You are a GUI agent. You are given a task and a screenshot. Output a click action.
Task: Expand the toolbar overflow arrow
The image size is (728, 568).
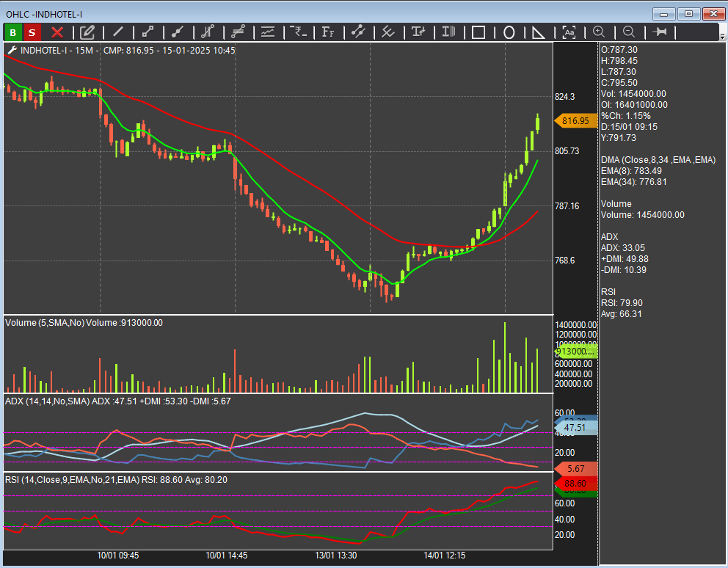point(722,35)
